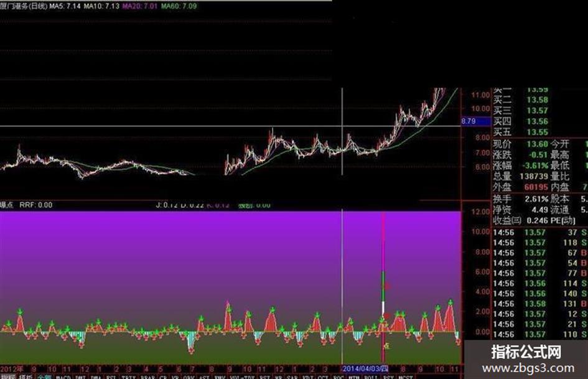Click the blue 8.79 price cursor label
The image size is (588, 379).
pyautogui.click(x=475, y=121)
